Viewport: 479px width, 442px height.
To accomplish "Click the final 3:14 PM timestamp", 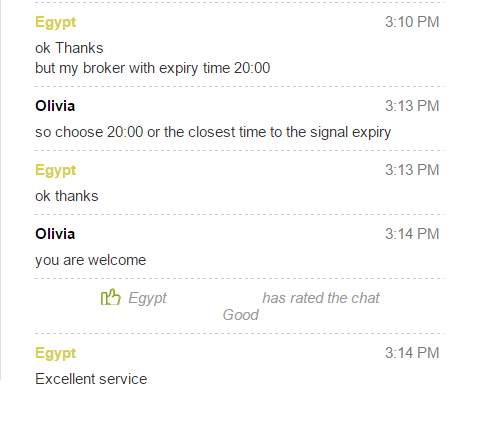I will tap(412, 353).
